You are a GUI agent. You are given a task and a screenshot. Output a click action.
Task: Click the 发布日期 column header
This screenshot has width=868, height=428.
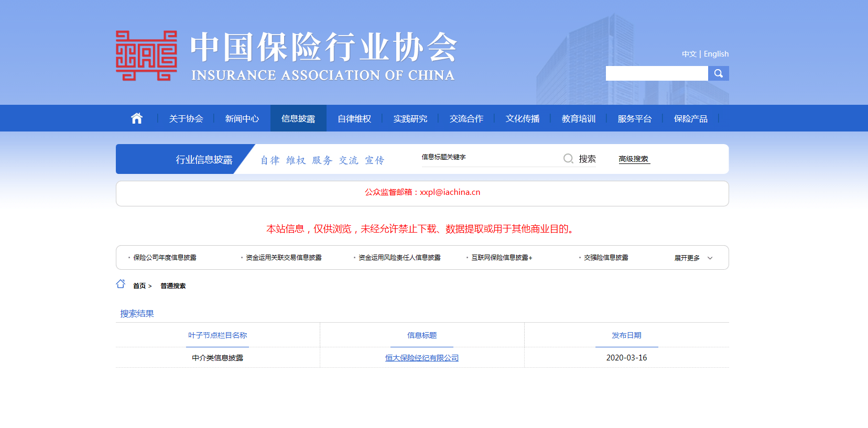click(x=626, y=335)
